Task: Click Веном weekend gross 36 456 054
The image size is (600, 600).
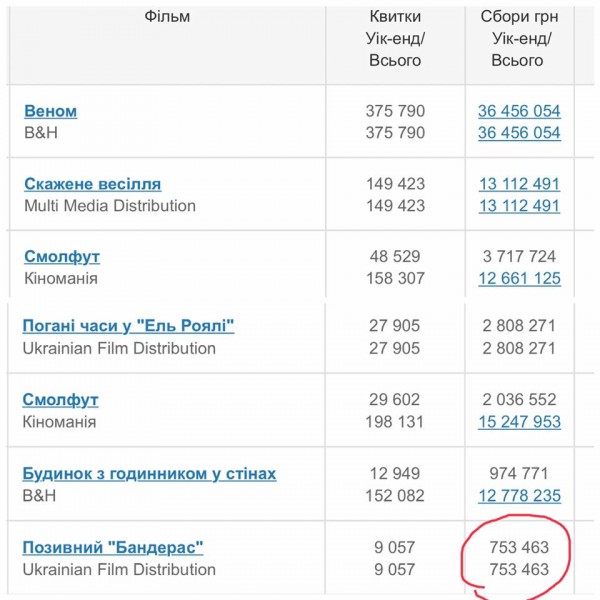Action: pos(519,111)
